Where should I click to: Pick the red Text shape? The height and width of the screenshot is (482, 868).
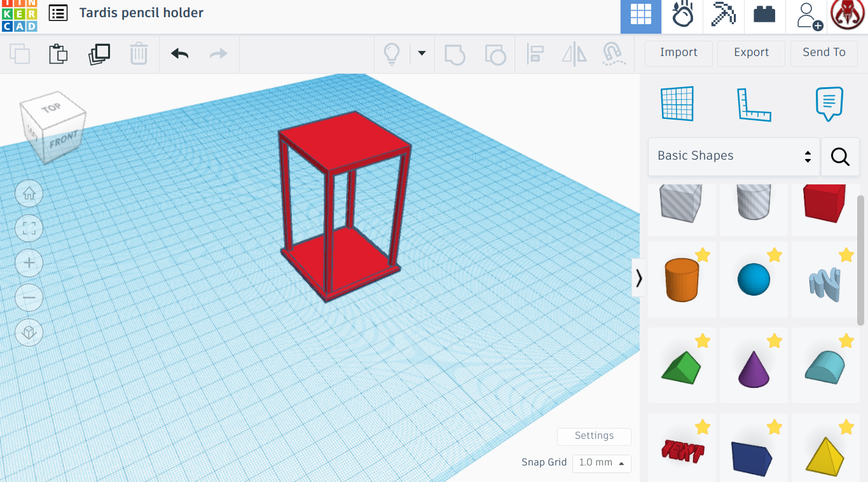pyautogui.click(x=682, y=450)
